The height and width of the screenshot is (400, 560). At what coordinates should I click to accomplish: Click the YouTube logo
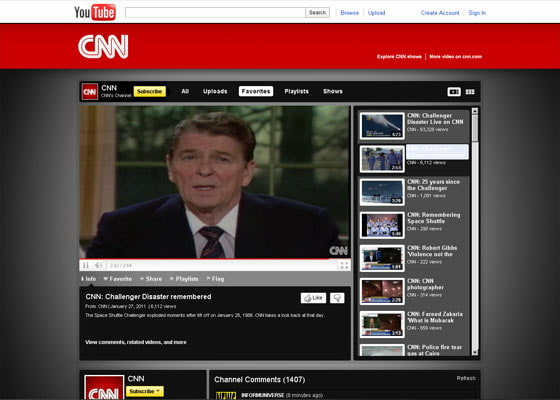[95, 12]
